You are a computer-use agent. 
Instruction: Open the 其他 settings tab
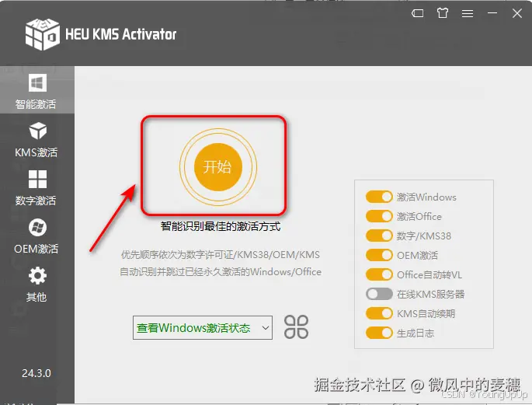tap(37, 285)
